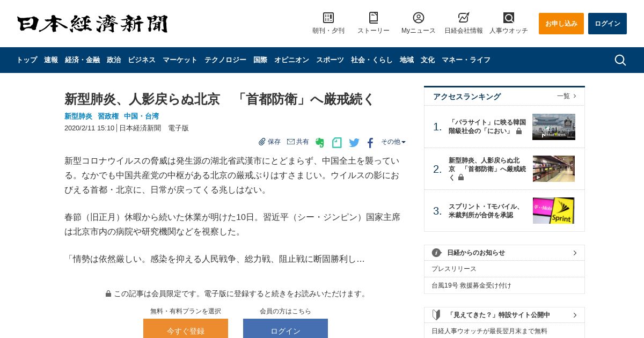
Task: Open ranking article 新型肺炎、人影戻らぬ北京
Action: click(x=487, y=168)
